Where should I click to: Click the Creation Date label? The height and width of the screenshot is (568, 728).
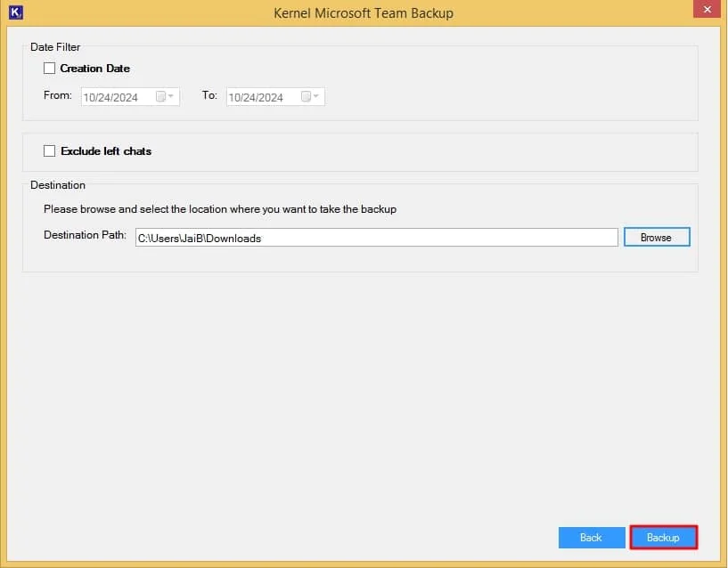click(94, 69)
